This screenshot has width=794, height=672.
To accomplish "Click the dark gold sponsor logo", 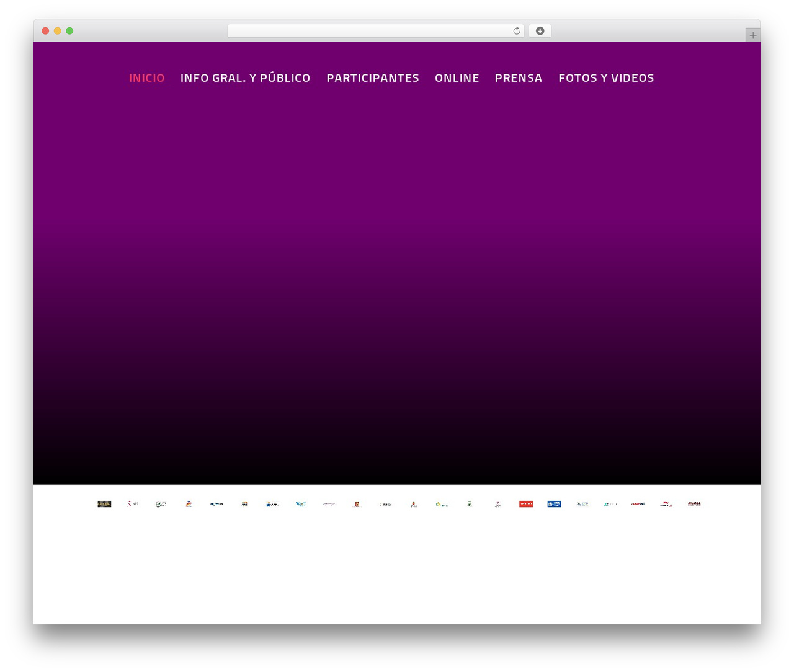I will (104, 504).
